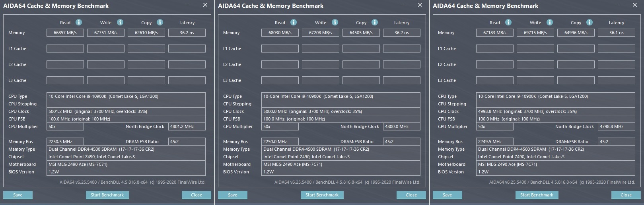Viewport: 644px width, 206px height.
Task: Click CPU Clock 5001.2 MHz field
Action: click(x=126, y=111)
